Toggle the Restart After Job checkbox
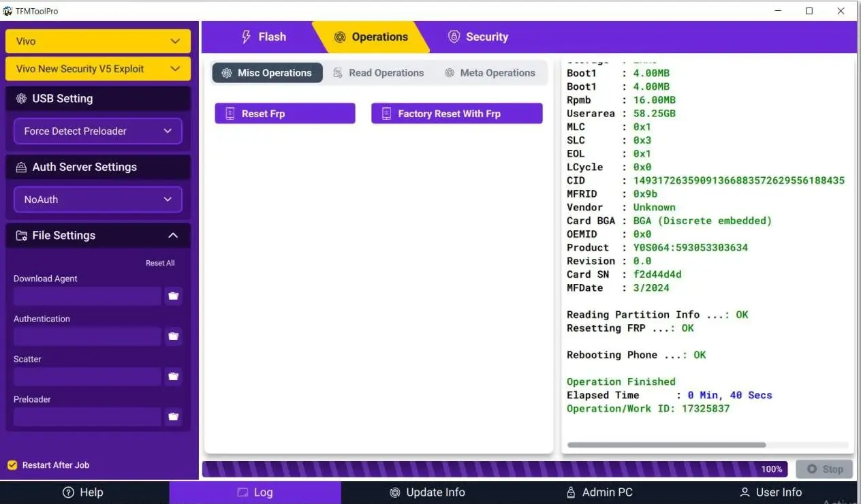 coord(12,465)
